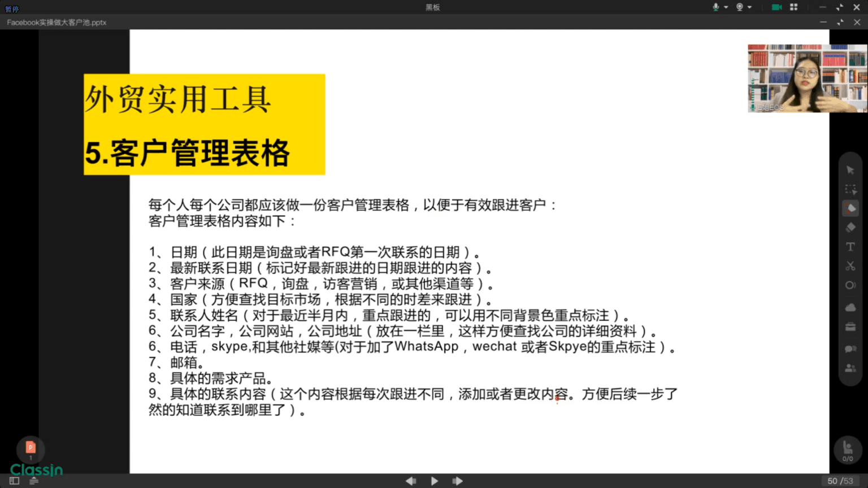Toggle the grid layout view
The height and width of the screenshot is (488, 868).
(794, 7)
